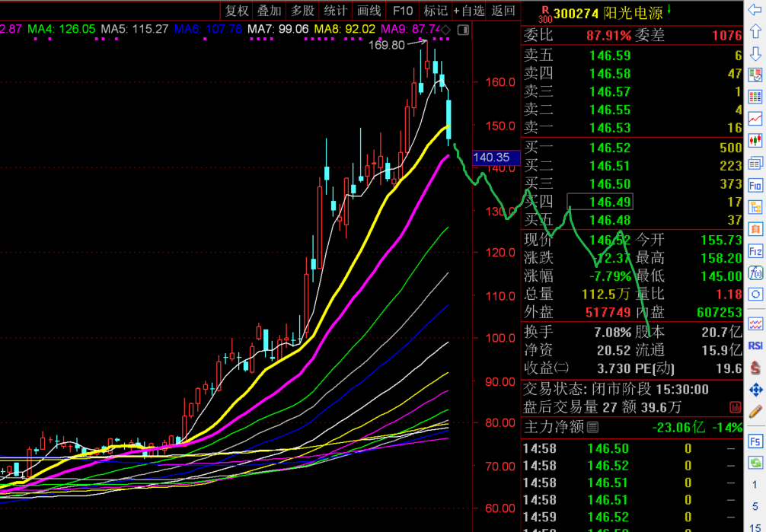Click the MA6: 107.78 indicator label

[208, 30]
